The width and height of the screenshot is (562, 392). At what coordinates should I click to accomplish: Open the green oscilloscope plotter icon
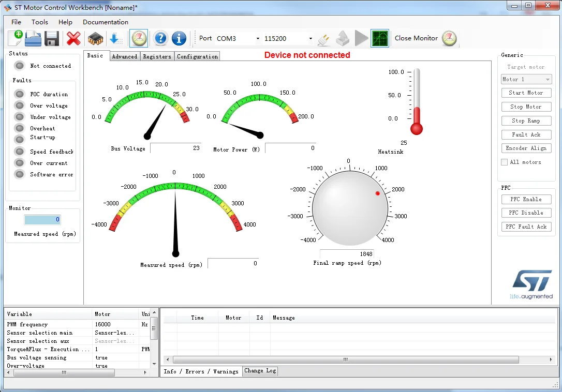[x=380, y=38]
